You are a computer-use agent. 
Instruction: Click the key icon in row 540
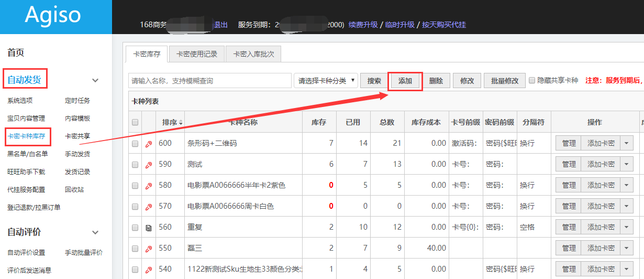click(x=148, y=270)
